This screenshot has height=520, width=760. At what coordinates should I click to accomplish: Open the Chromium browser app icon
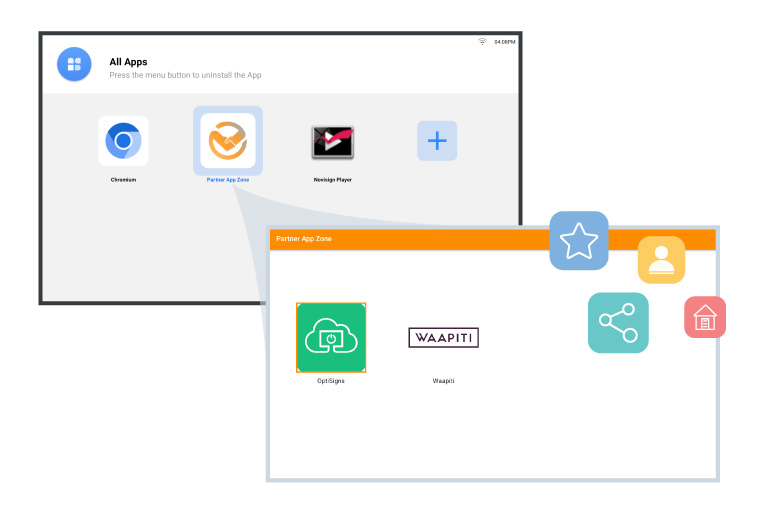(x=123, y=141)
